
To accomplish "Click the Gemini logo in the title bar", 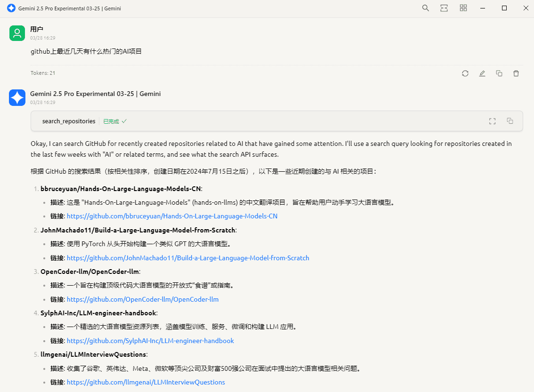I will pos(11,8).
